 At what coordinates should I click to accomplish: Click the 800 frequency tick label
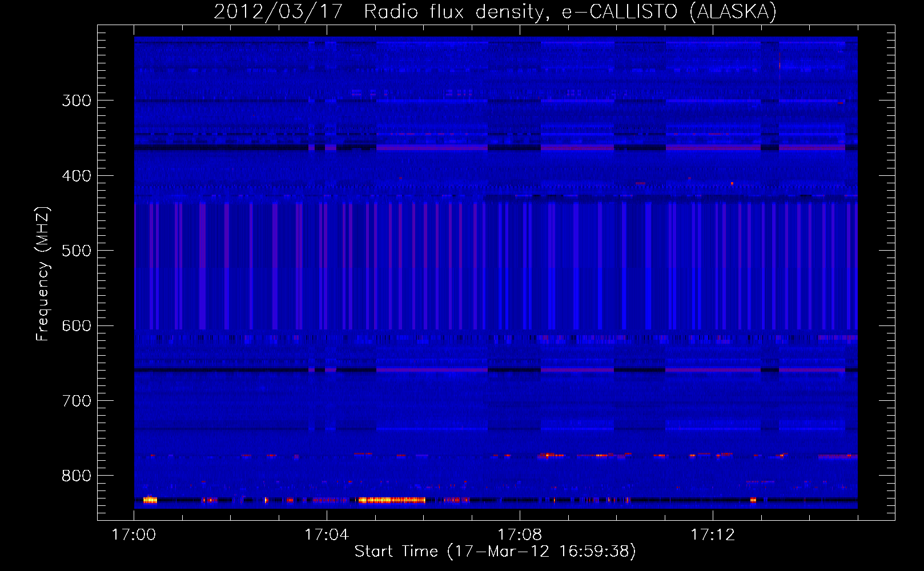(77, 476)
